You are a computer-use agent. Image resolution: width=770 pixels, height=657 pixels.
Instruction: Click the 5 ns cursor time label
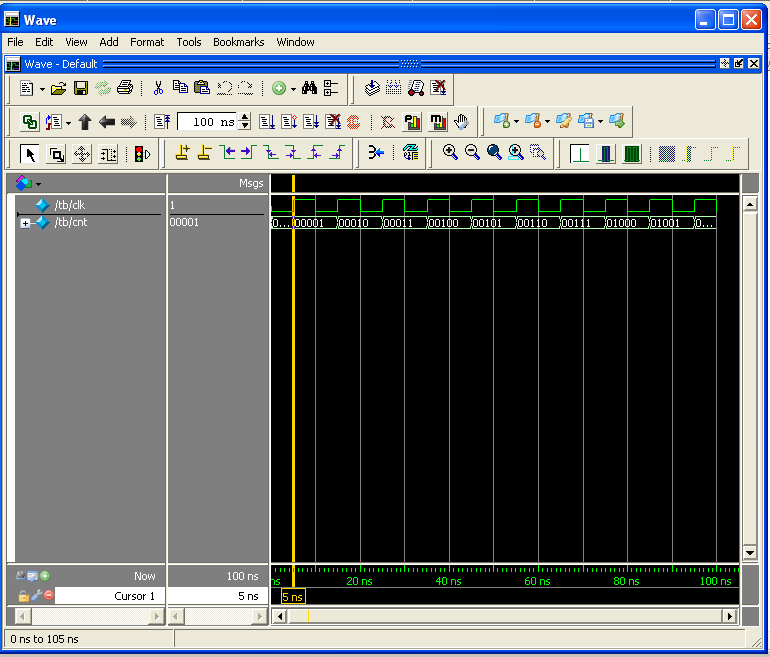coord(293,597)
